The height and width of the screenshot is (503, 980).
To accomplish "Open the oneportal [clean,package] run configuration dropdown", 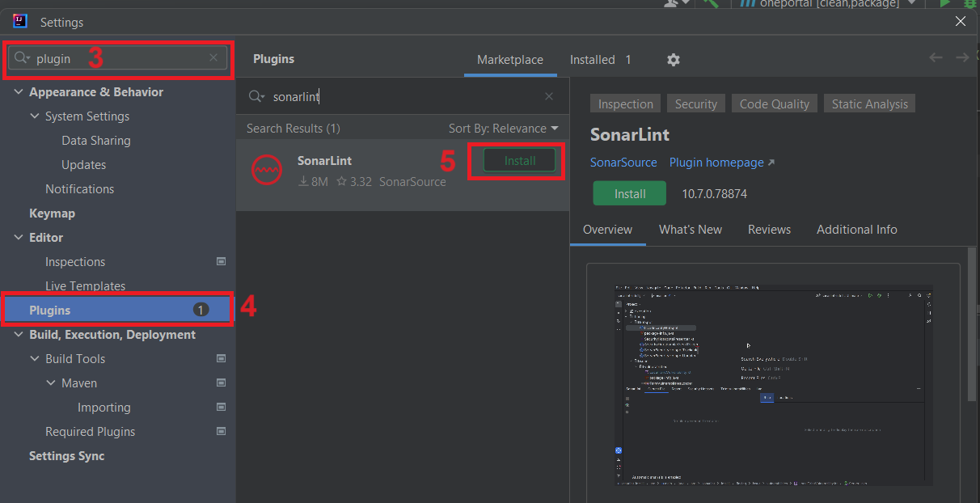I will click(x=826, y=3).
